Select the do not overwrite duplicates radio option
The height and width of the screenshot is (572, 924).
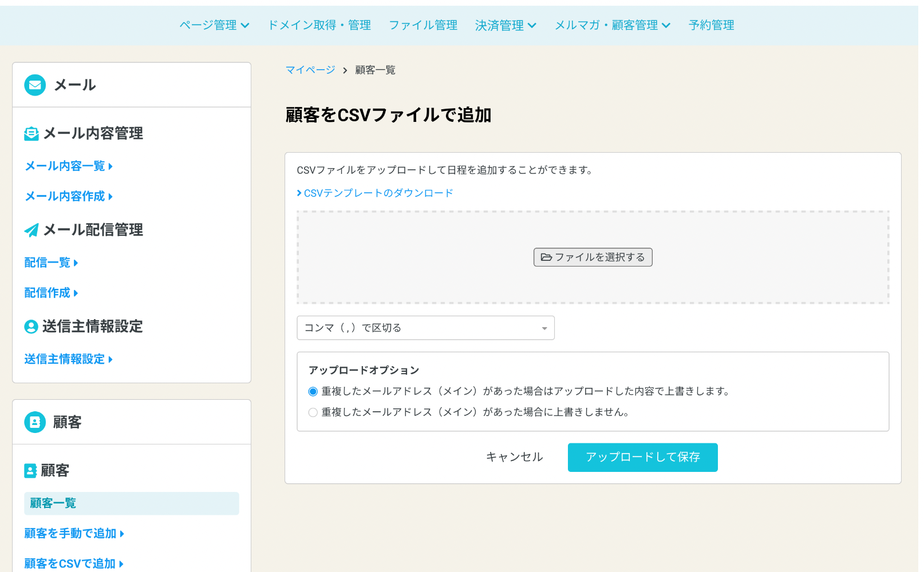(x=313, y=412)
